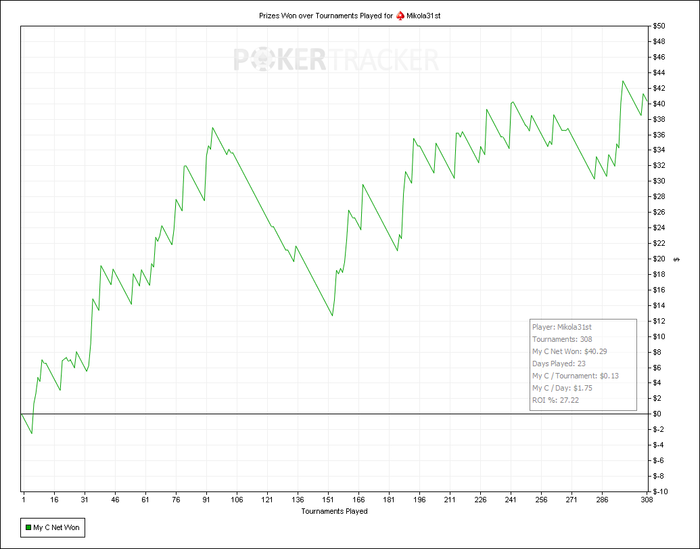Click 'My C Net Won: $40.29' stat line

pos(570,352)
